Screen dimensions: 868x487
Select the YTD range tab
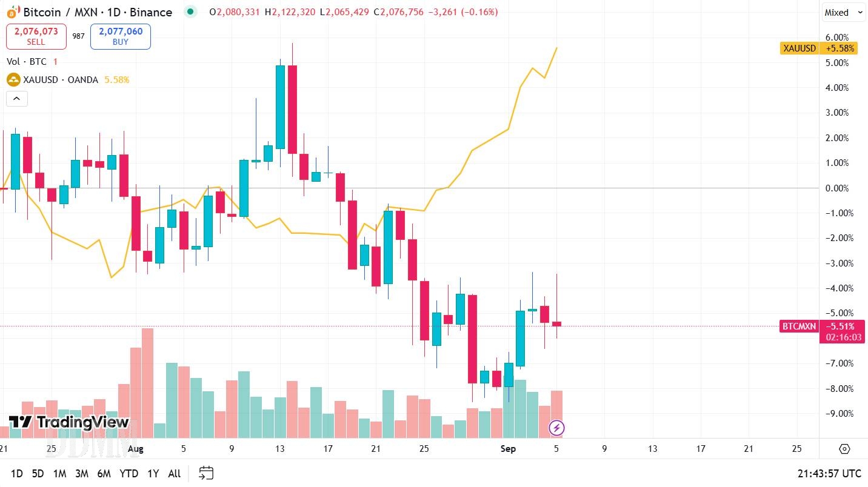tap(129, 473)
